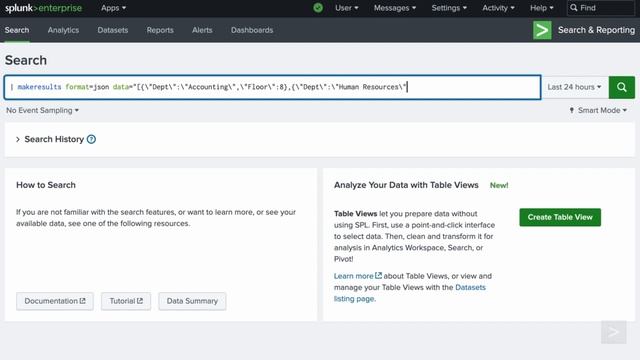The image size is (640, 360).
Task: Open the User dropdown menu
Action: pos(347,8)
